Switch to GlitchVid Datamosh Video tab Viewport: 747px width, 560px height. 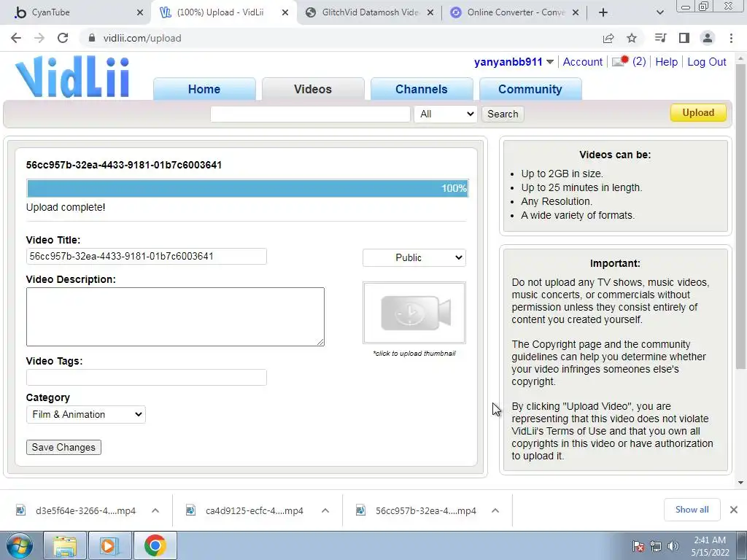[370, 12]
